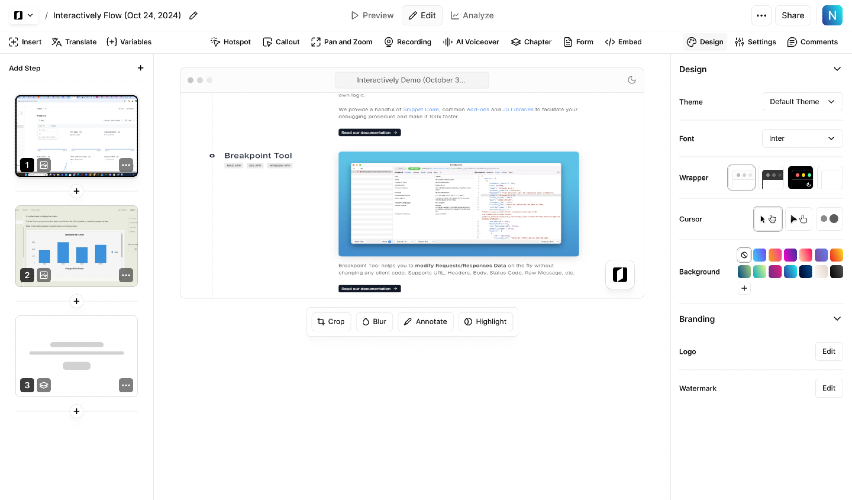Open the Embed tool
The image size is (852, 500).
coord(623,42)
